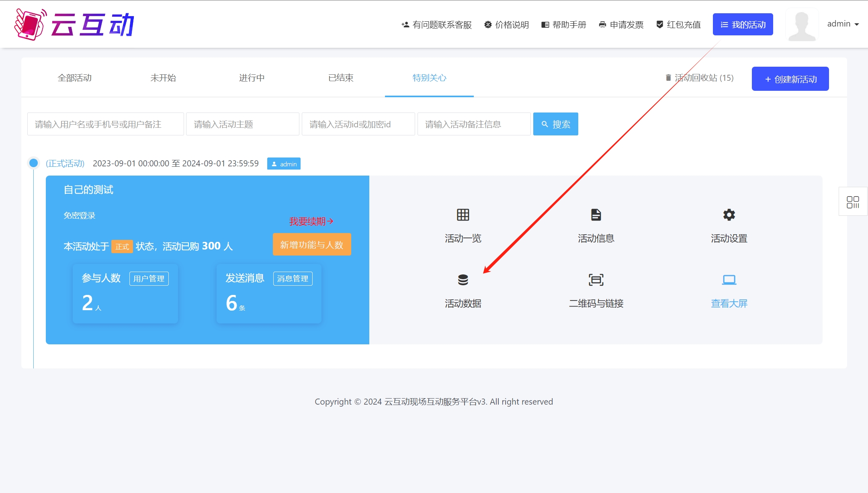This screenshot has width=868, height=493.
Task: Switch to 已结束 tab
Action: [x=341, y=78]
